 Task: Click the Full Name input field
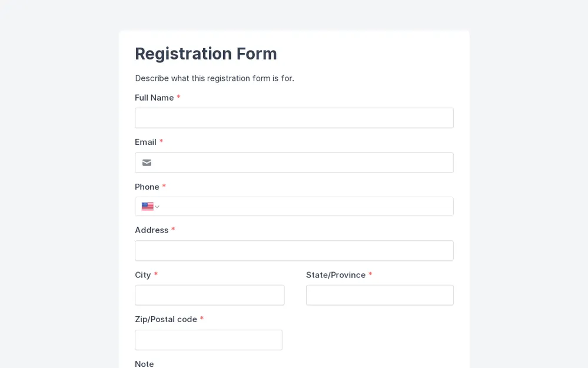click(294, 118)
